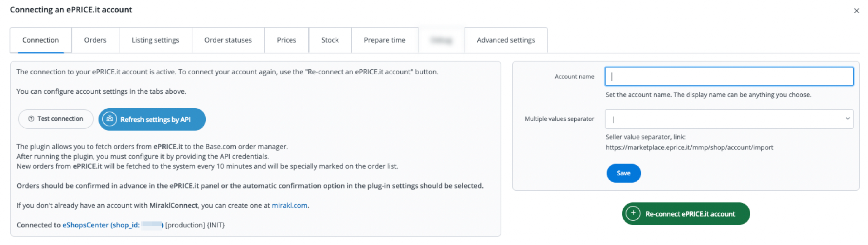Click the dropdown chevron for the values separator

[847, 119]
